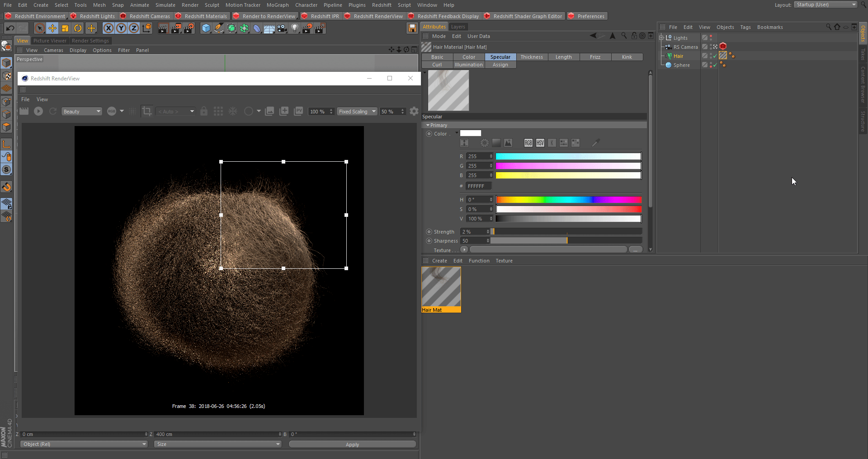This screenshot has width=868, height=459.
Task: Switch to the Thickness tab
Action: [532, 57]
